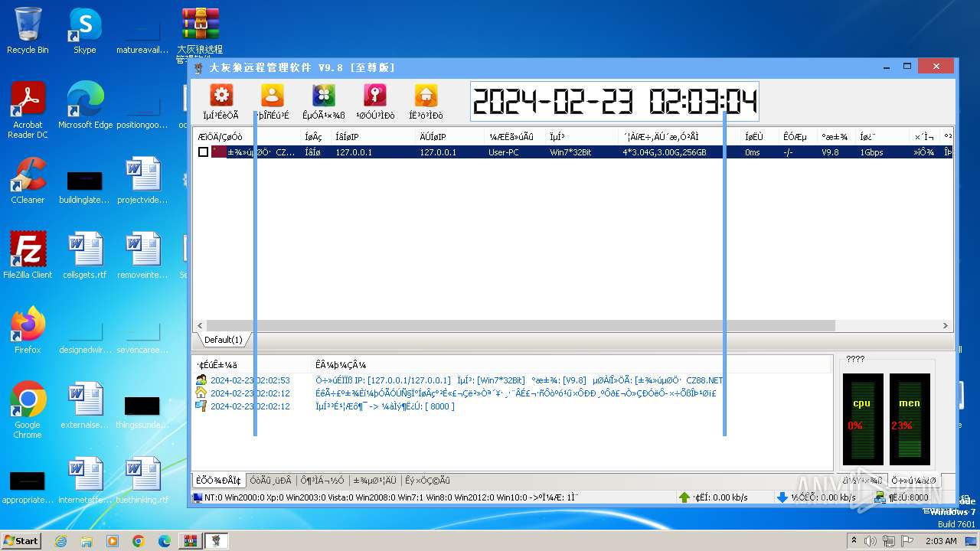Select the User-PC cell in host list
980x551 pixels.
(503, 152)
